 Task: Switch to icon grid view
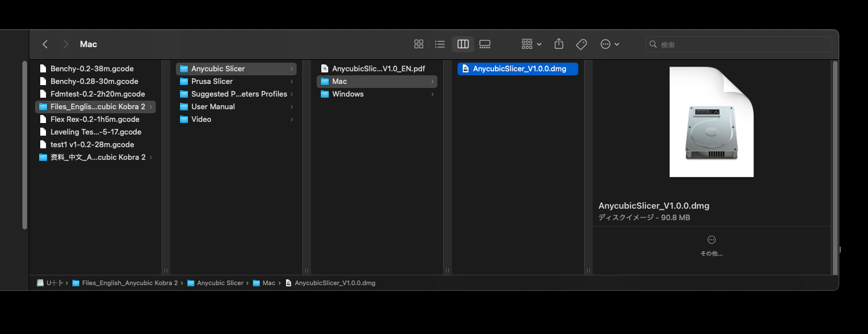pos(418,44)
